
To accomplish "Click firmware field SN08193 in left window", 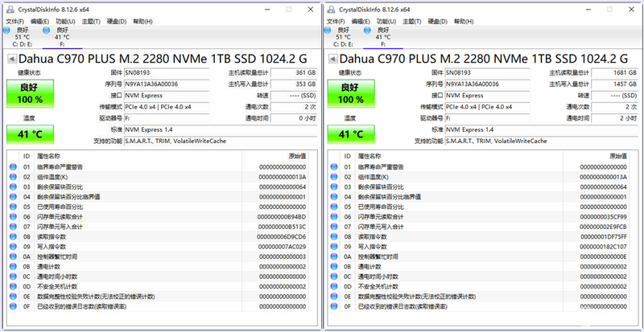I will (167, 72).
